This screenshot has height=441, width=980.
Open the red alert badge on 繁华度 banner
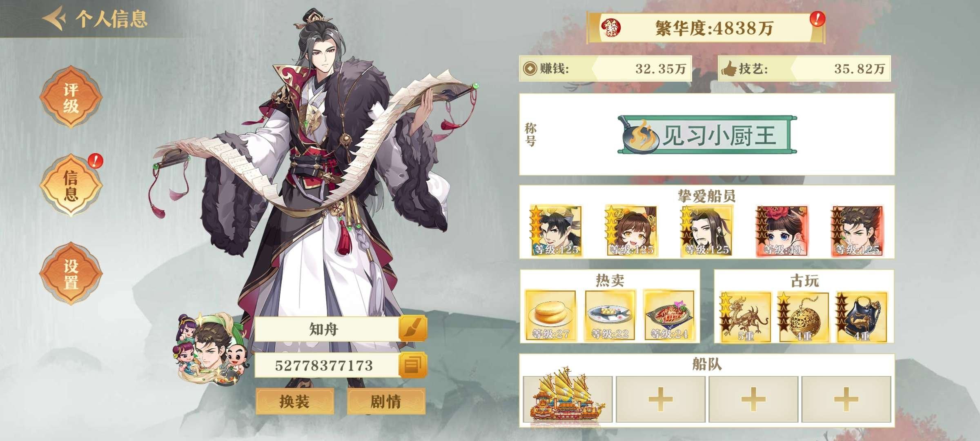point(817,19)
